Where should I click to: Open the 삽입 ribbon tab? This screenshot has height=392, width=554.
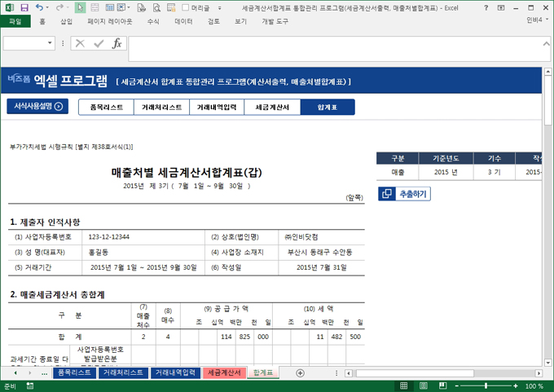pyautogui.click(x=66, y=21)
